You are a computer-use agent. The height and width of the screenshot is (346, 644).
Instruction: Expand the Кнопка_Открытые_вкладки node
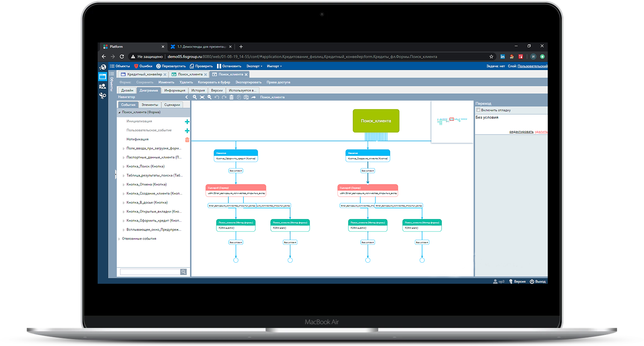(x=124, y=212)
